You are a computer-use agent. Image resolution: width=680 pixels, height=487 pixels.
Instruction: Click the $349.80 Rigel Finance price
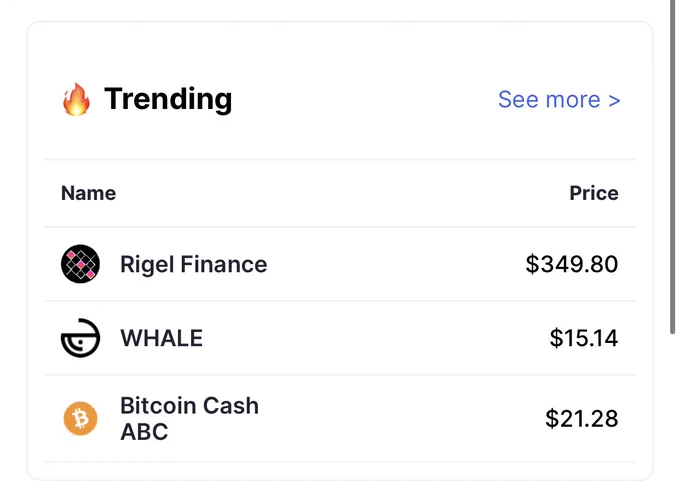572,264
